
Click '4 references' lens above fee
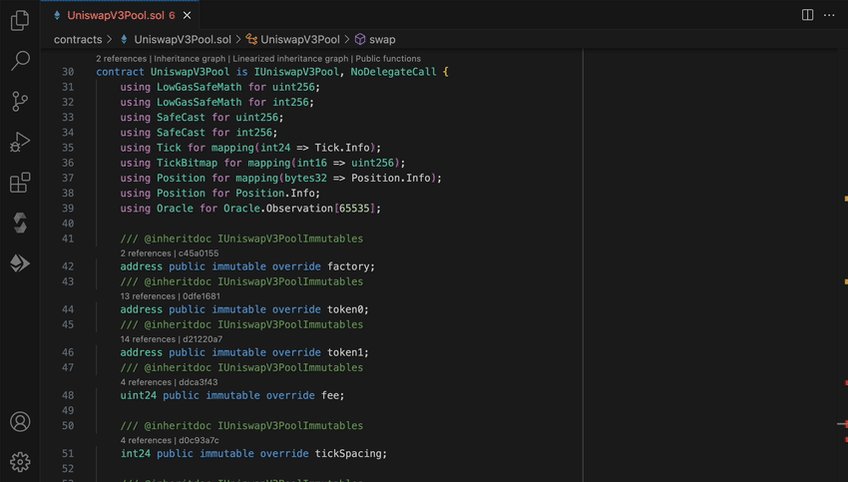pyautogui.click(x=145, y=382)
